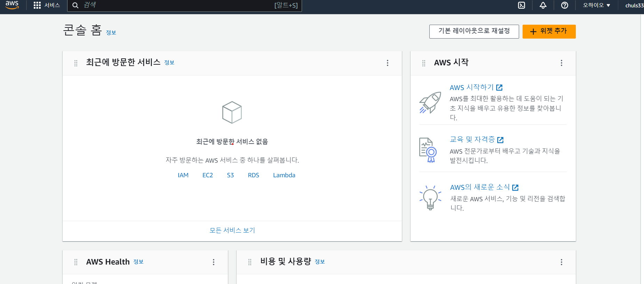The width and height of the screenshot is (644, 284).
Task: Click the certificate icon for 교육 및 자격증
Action: click(x=428, y=150)
